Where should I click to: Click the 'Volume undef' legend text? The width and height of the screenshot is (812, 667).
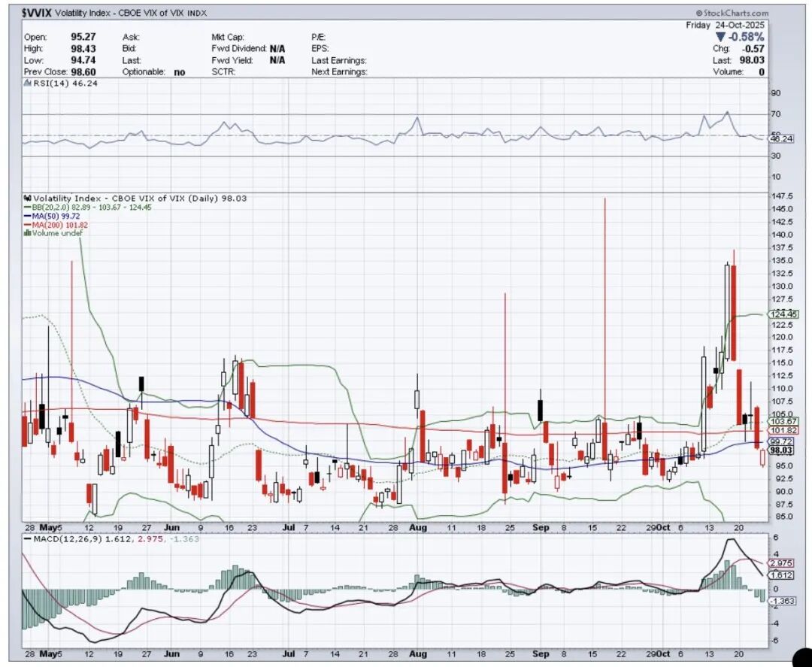coord(57,233)
